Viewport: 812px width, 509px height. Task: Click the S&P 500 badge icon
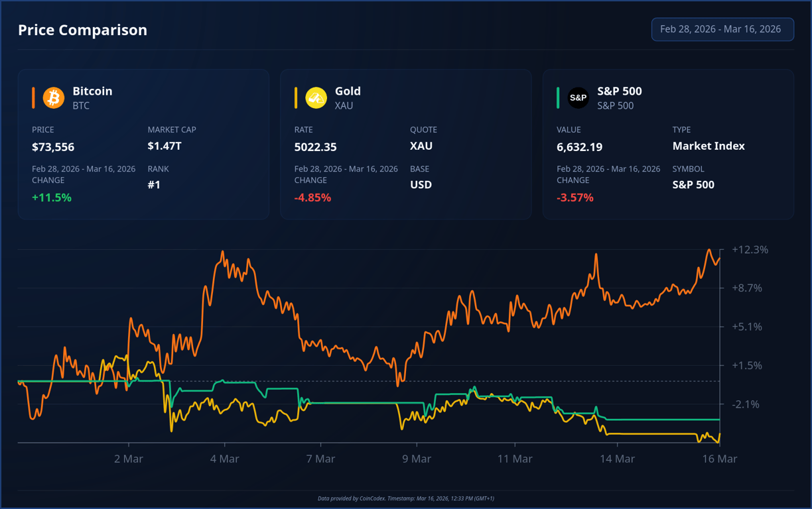(578, 97)
